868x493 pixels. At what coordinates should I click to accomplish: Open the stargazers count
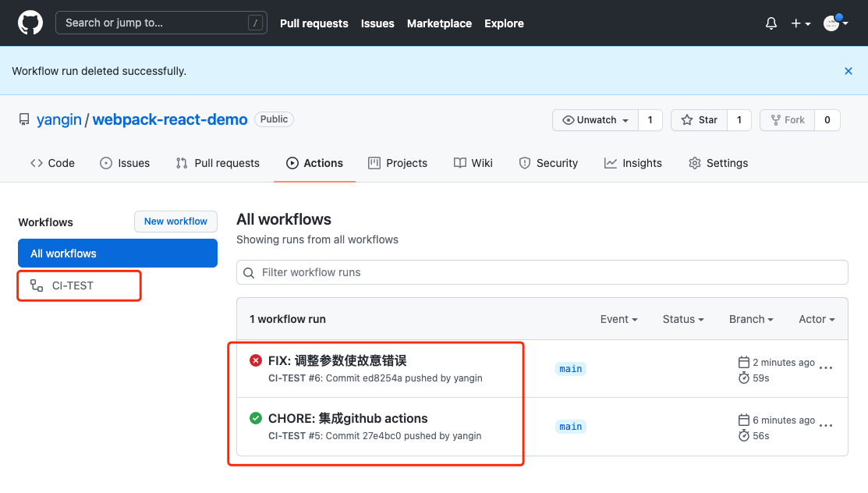739,120
